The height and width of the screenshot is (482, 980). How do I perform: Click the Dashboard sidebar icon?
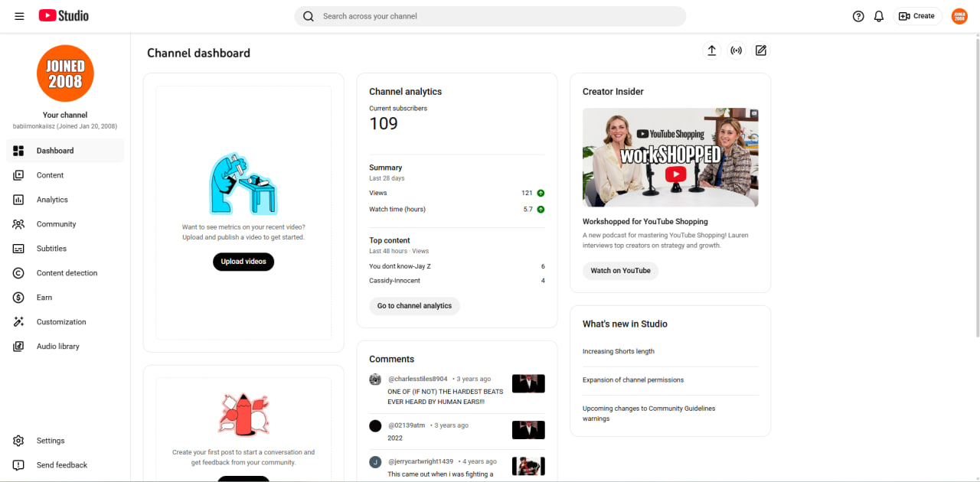[19, 151]
